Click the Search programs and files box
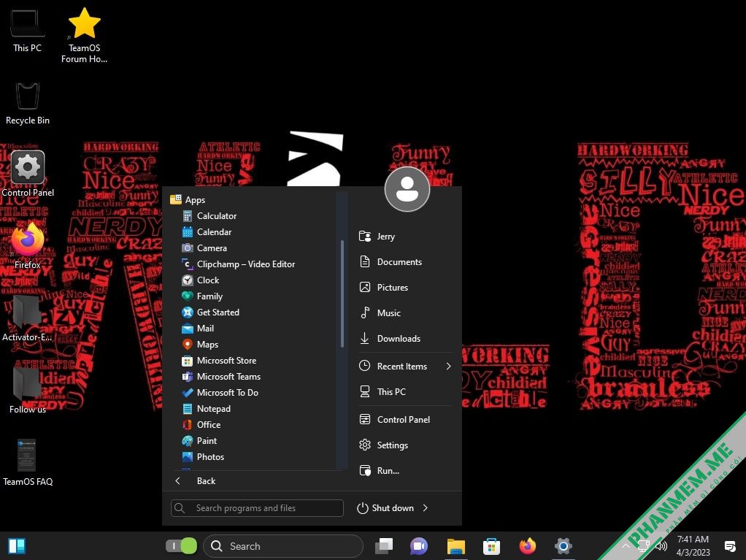Viewport: 746px width, 560px height. point(257,508)
